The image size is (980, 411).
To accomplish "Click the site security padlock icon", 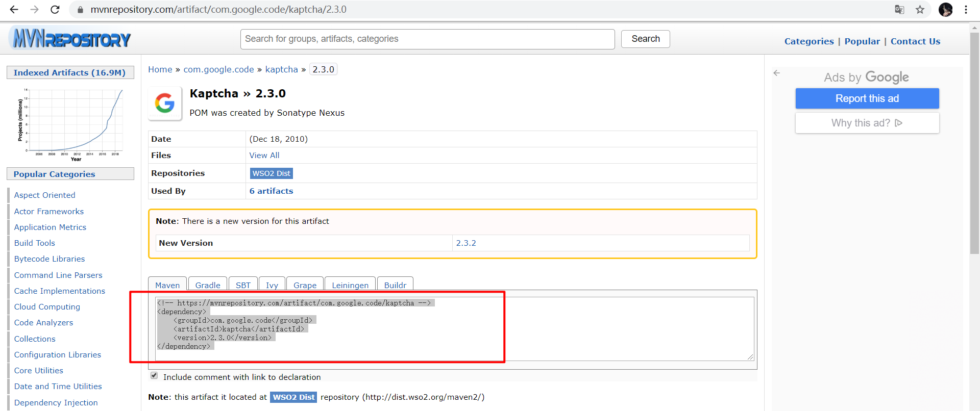I will [80, 10].
